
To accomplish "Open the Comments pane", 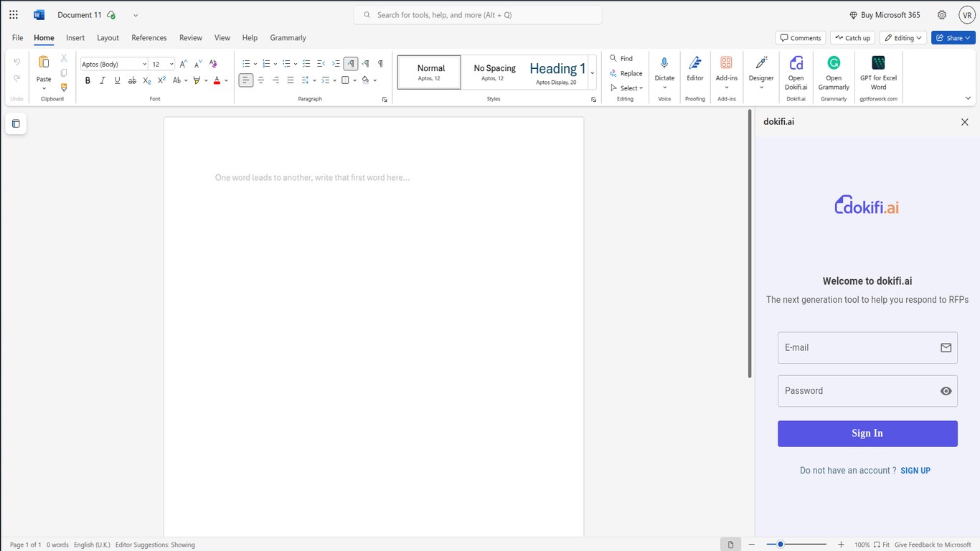I will [801, 38].
